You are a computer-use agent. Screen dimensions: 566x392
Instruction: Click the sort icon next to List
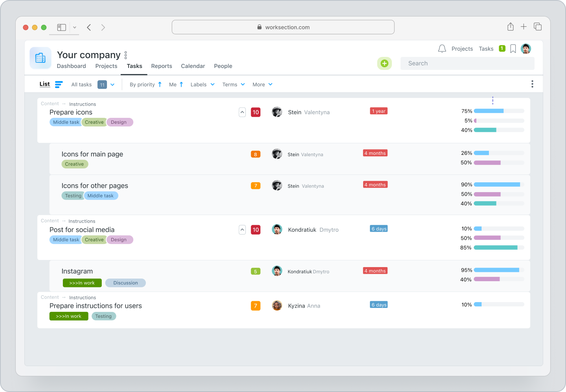[59, 84]
